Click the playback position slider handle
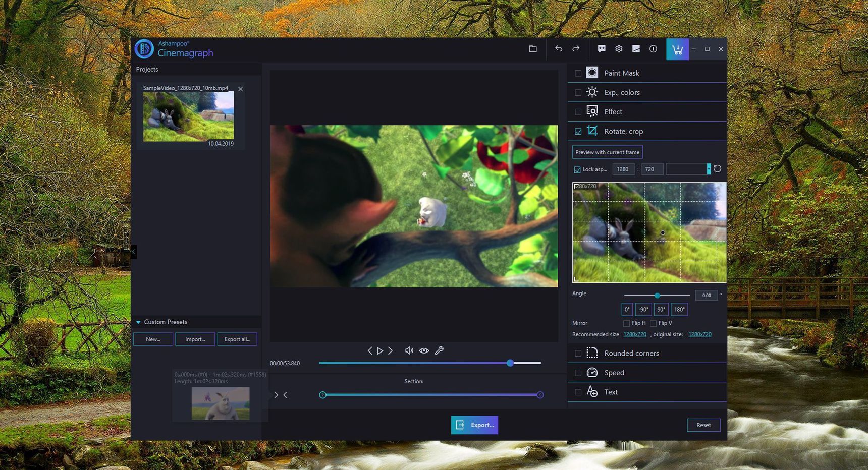Screen dimensions: 868x470 point(510,363)
